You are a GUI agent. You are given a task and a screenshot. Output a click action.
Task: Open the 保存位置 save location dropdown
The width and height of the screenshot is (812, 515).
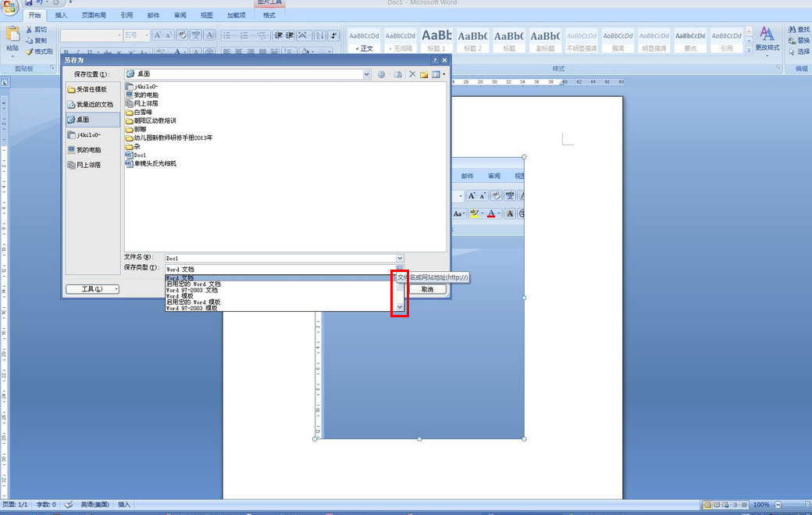tap(365, 73)
